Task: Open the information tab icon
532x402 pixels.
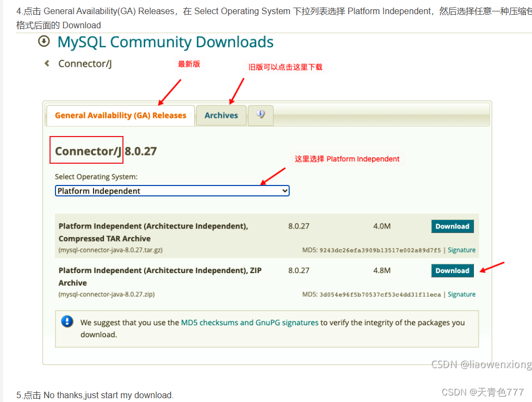Action: pos(261,115)
